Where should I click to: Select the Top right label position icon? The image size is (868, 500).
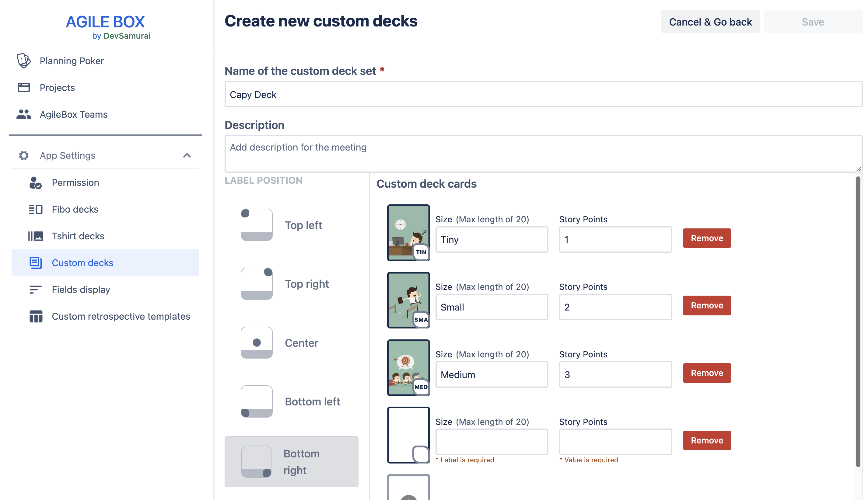(256, 284)
